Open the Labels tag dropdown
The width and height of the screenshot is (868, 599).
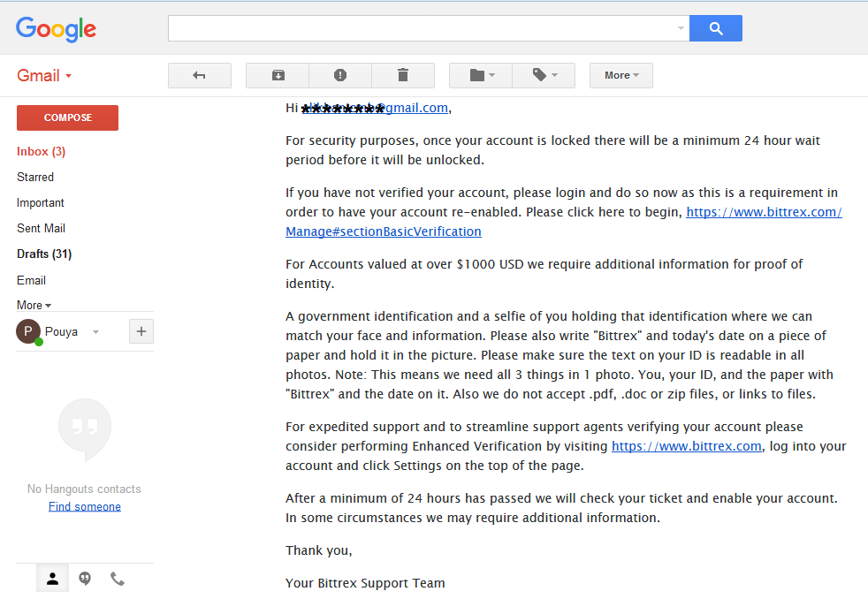(x=544, y=75)
